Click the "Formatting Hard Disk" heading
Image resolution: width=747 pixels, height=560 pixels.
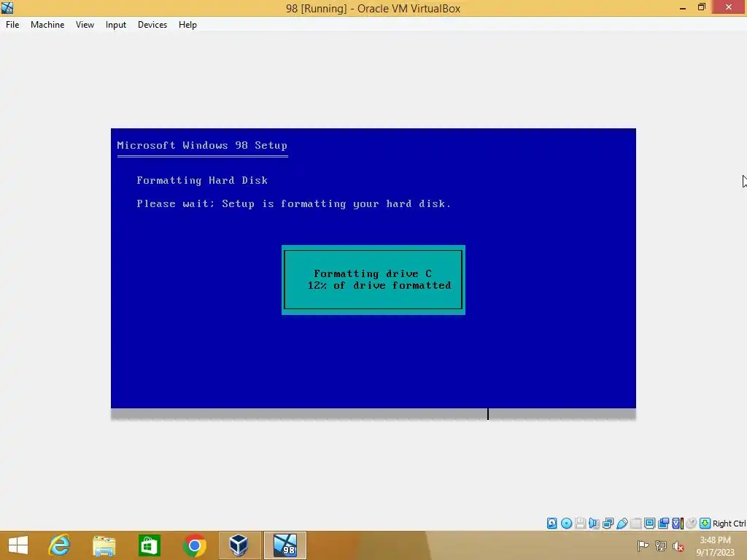[202, 181]
